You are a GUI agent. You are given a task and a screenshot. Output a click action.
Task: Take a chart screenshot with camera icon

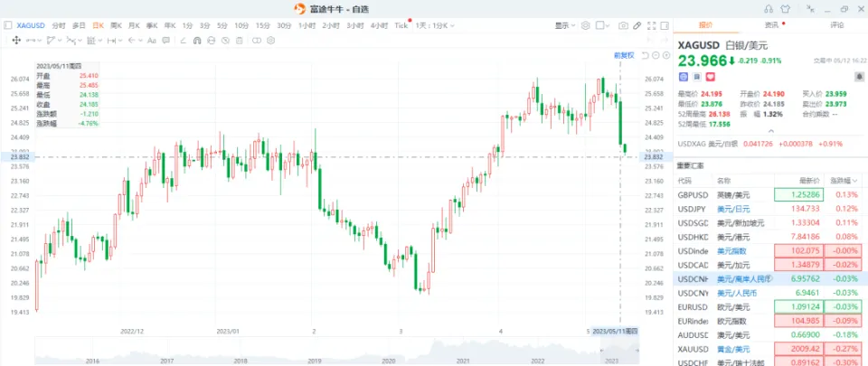(x=622, y=25)
